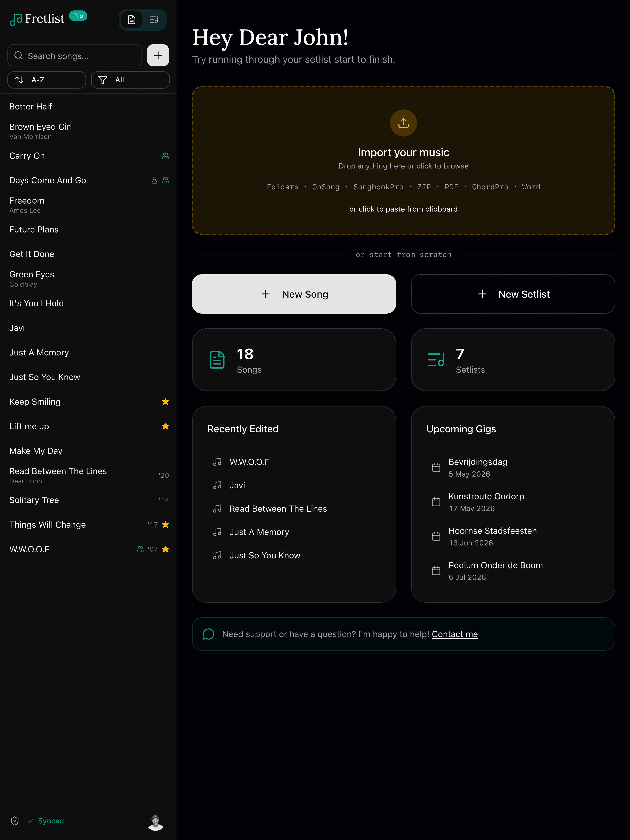Click the calendar icon for Kunstroute Oudorp
This screenshot has height=840, width=630.
click(436, 502)
